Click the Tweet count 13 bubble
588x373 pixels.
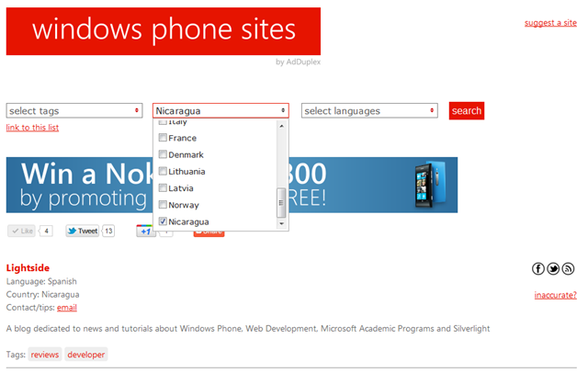pos(108,231)
